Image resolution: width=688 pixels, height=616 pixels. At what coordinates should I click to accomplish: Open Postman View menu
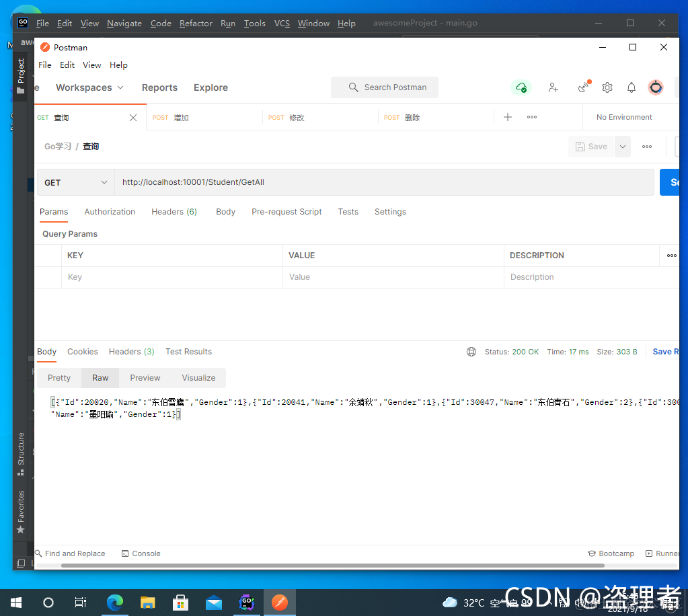(91, 65)
